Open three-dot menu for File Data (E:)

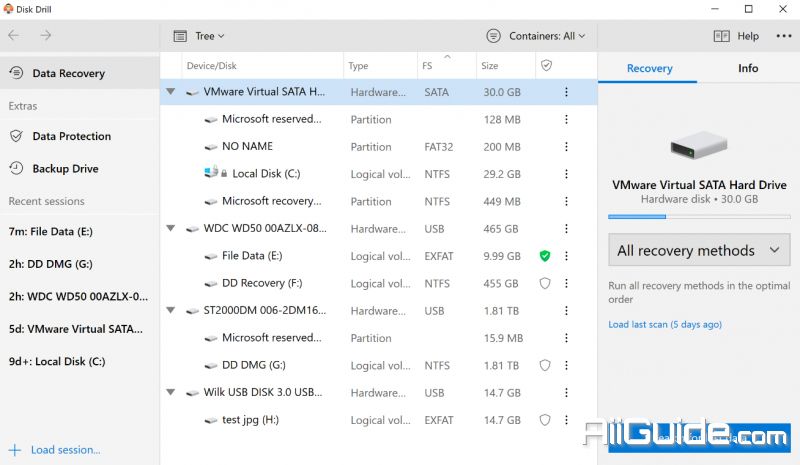pos(566,256)
